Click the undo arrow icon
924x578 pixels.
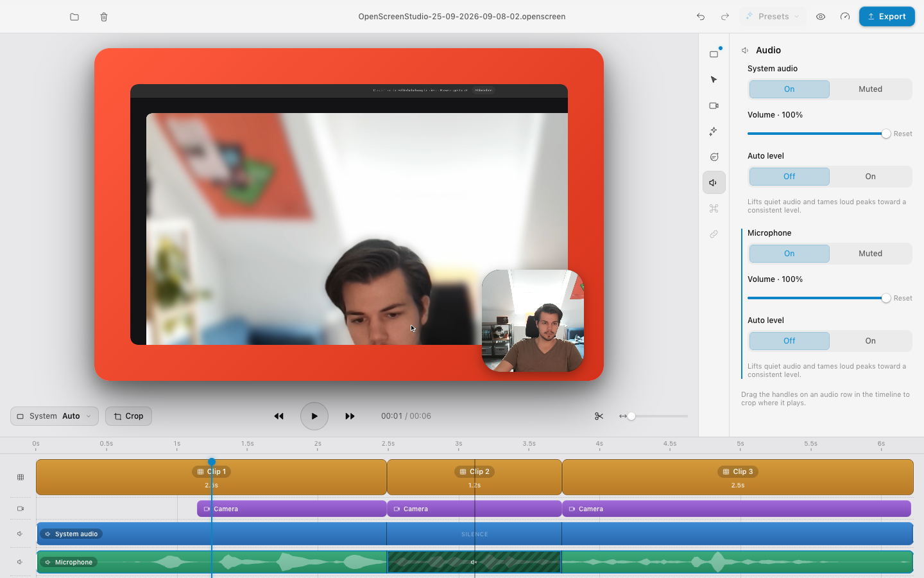[x=701, y=17]
